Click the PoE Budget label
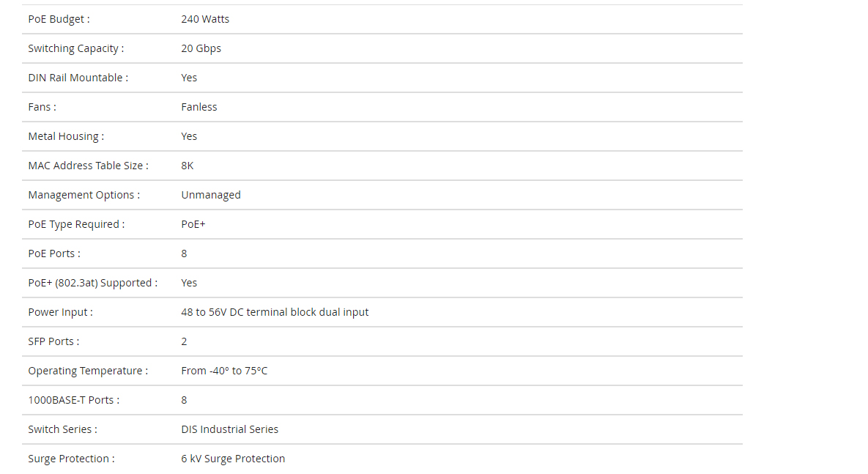Screen dimensions: 868x474 pyautogui.click(x=59, y=19)
